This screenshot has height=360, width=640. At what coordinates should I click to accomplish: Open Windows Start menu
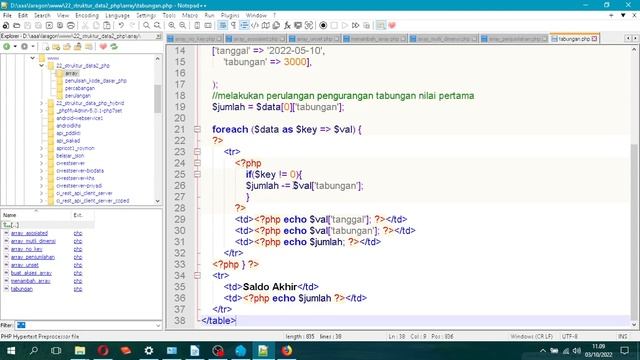(11, 351)
